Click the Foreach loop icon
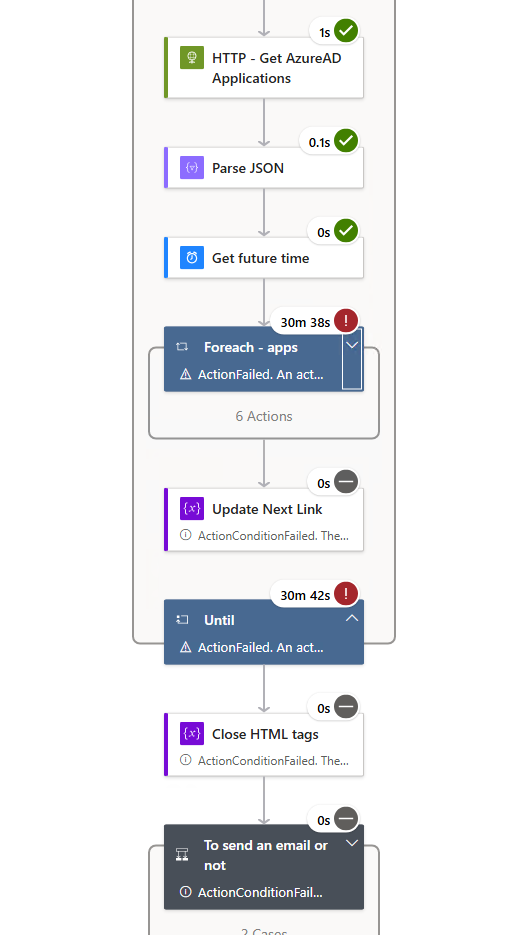The image size is (511, 935). [182, 347]
